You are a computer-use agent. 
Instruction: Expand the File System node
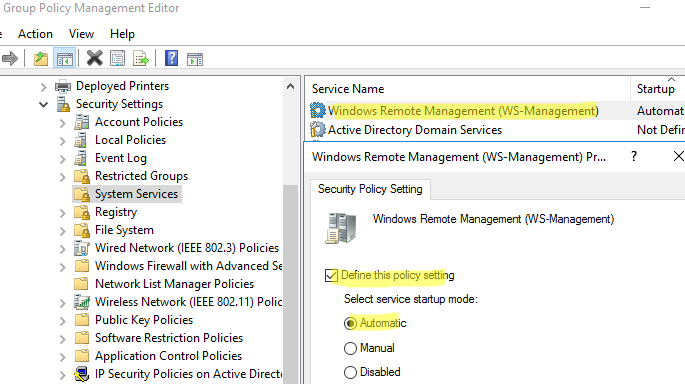click(62, 231)
